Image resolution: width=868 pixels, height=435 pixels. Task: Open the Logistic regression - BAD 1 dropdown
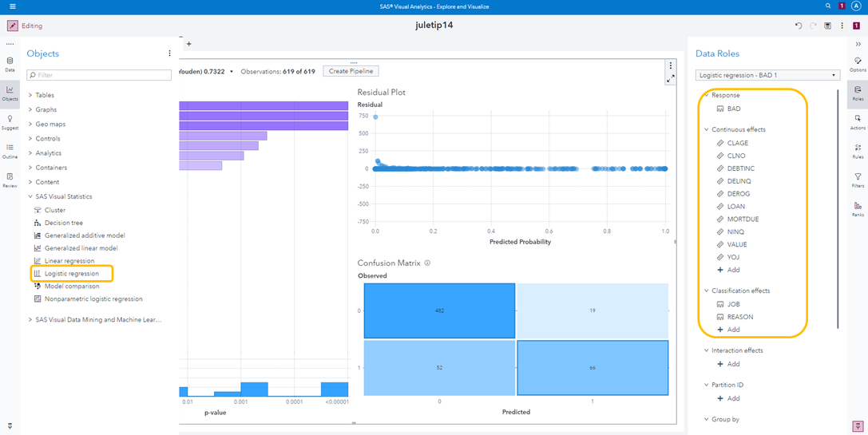767,75
